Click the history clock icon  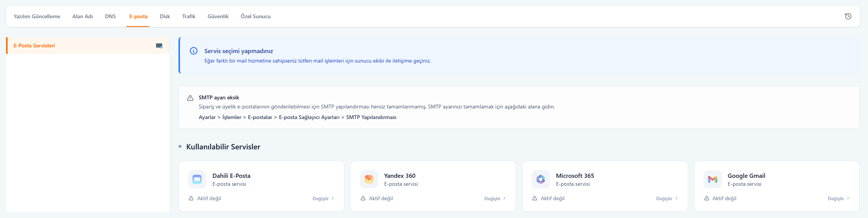(x=848, y=16)
